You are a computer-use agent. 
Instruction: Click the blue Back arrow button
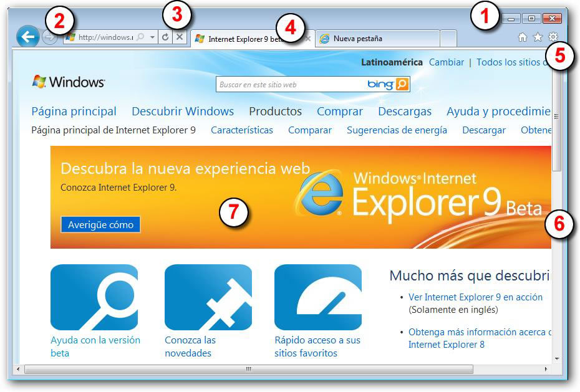pos(27,37)
